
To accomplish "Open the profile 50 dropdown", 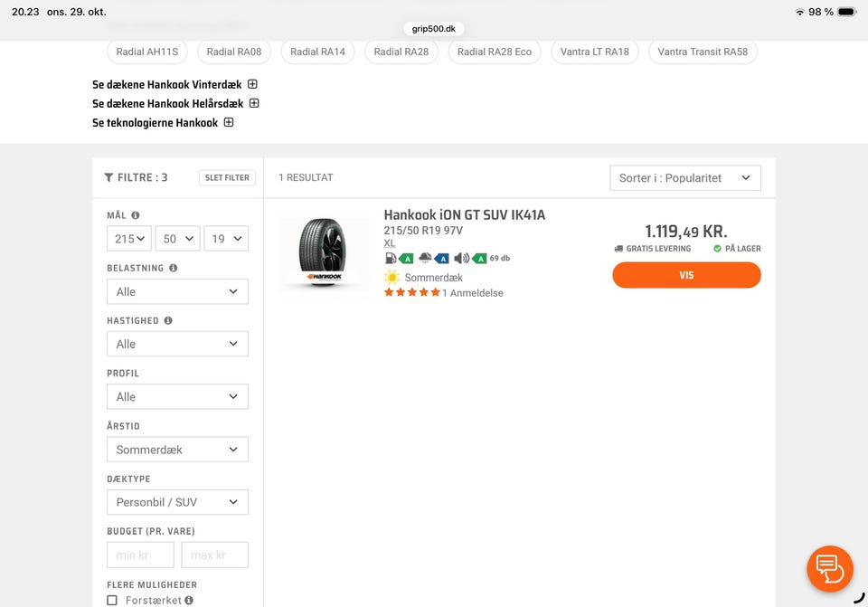I will 178,239.
